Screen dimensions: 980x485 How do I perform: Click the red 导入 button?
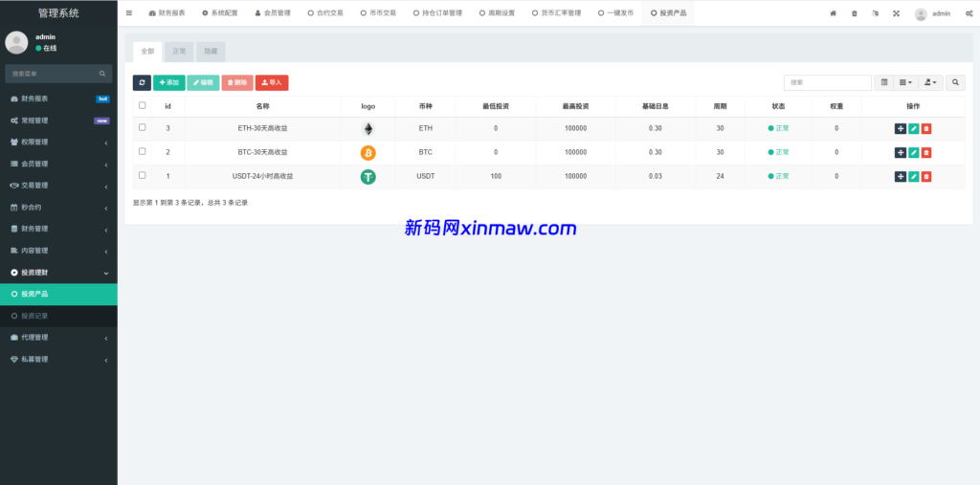[x=272, y=82]
